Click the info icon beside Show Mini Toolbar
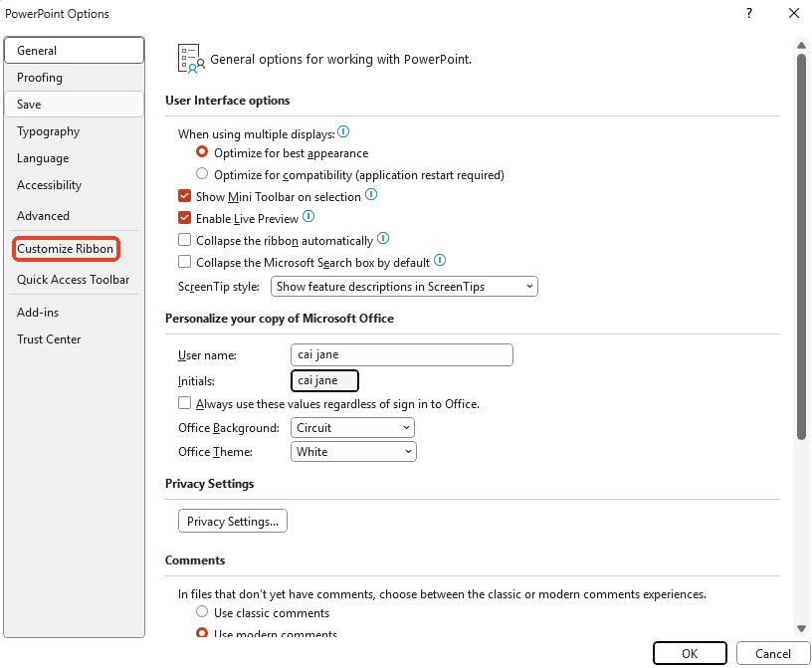 point(371,195)
